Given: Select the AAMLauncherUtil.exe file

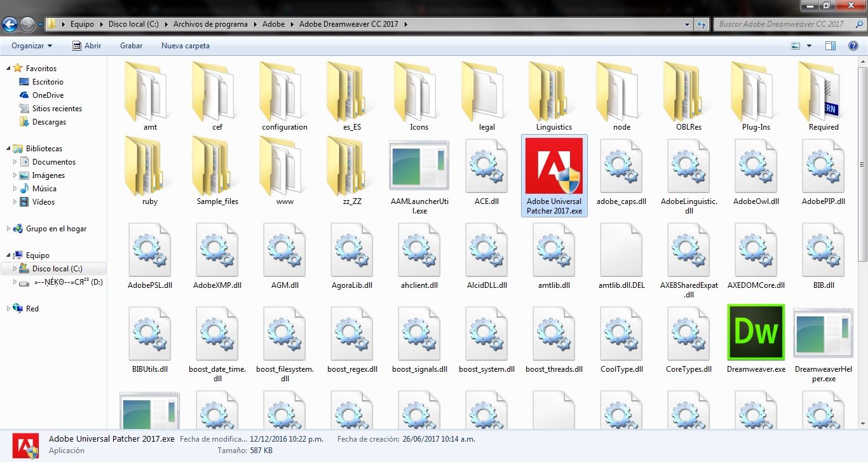Looking at the screenshot, I should point(419,177).
